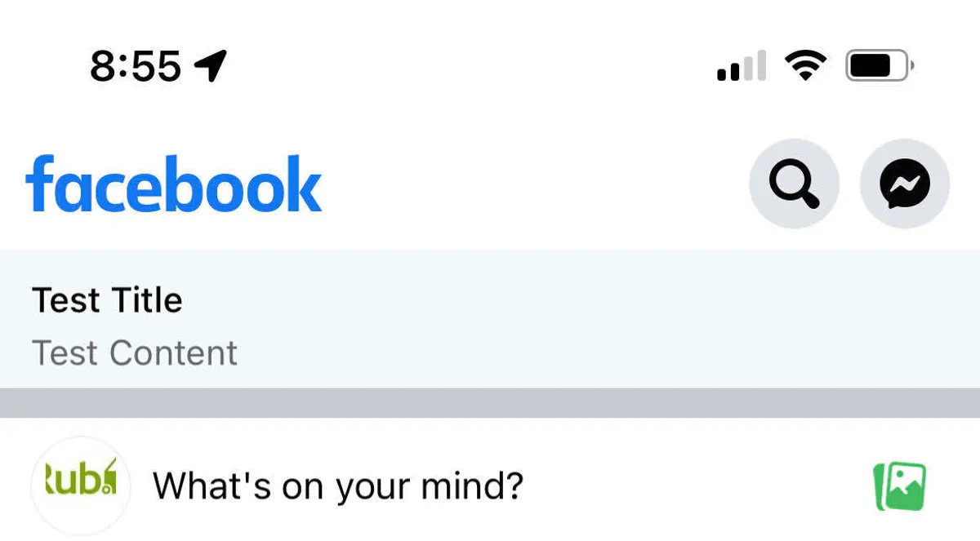
Task: Click the Wi-Fi status icon
Action: tap(805, 65)
